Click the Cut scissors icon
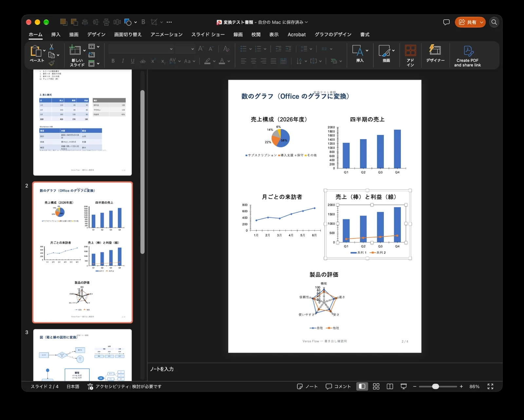This screenshot has width=524, height=420. click(51, 47)
